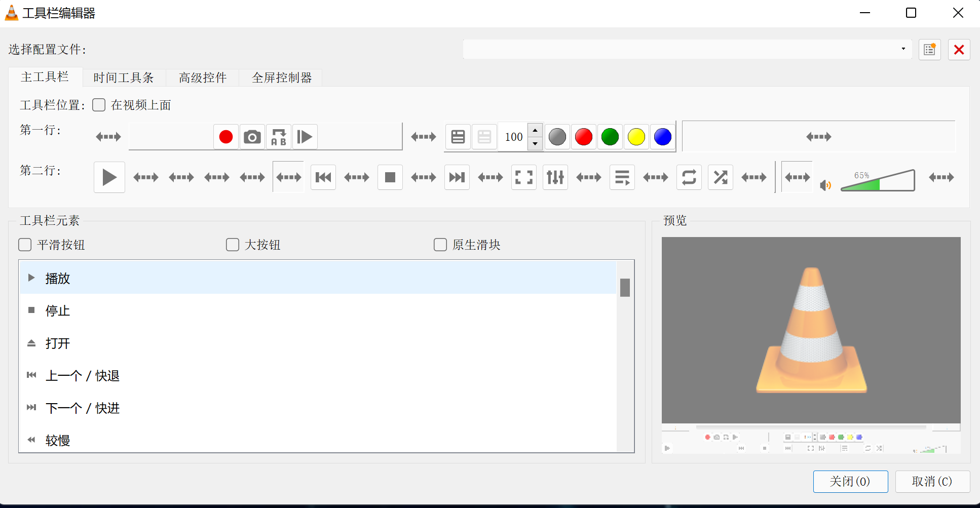The image size is (980, 508).
Task: Click the red teletext circle button
Action: click(x=584, y=137)
